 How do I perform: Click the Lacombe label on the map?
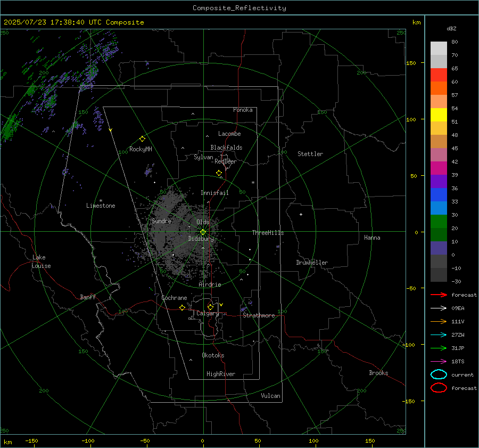click(229, 134)
